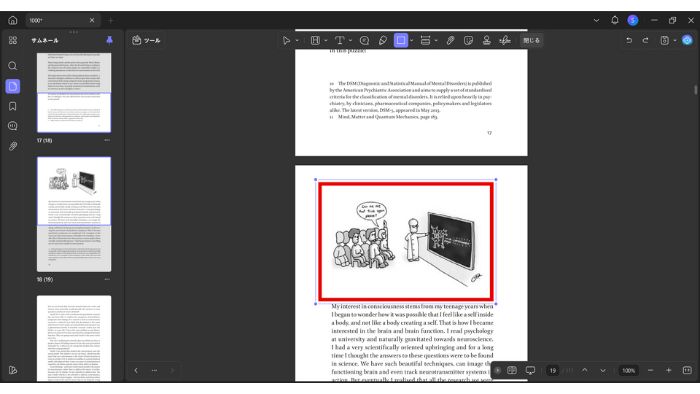Click the bottom-left sidebar toggle icon

pos(12,370)
